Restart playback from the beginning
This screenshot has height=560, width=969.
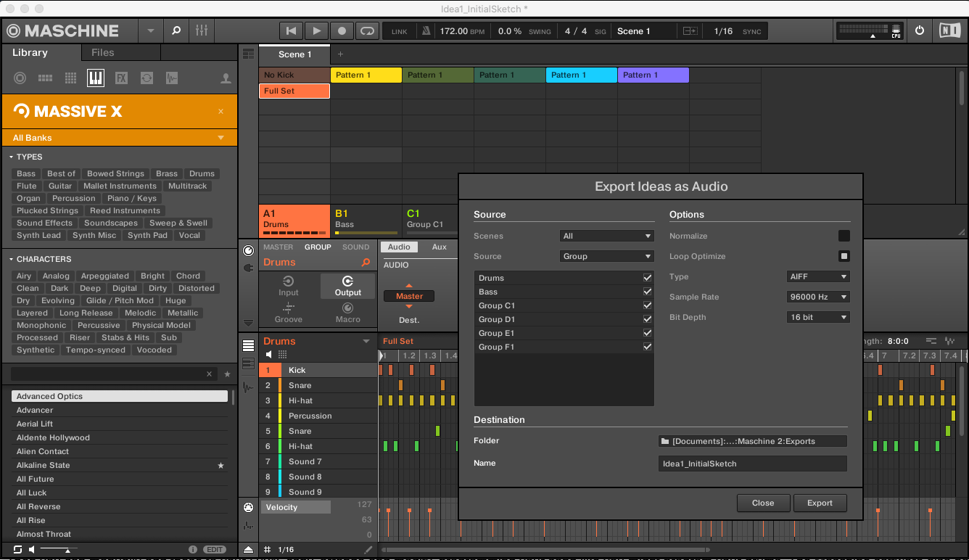click(x=291, y=30)
